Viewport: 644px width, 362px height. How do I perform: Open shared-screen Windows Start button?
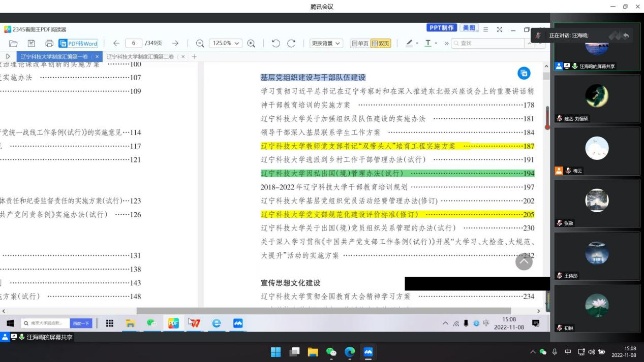point(10,323)
